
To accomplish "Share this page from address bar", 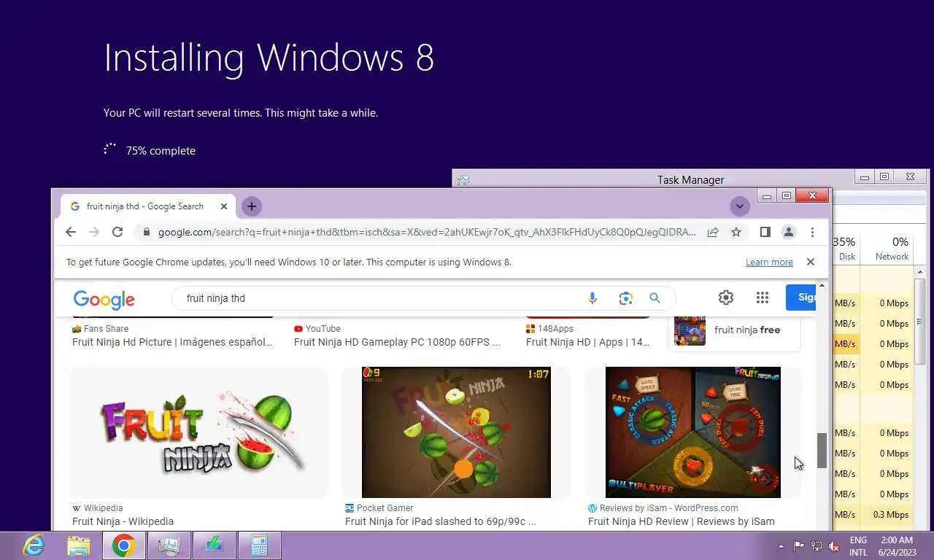I will click(x=713, y=232).
